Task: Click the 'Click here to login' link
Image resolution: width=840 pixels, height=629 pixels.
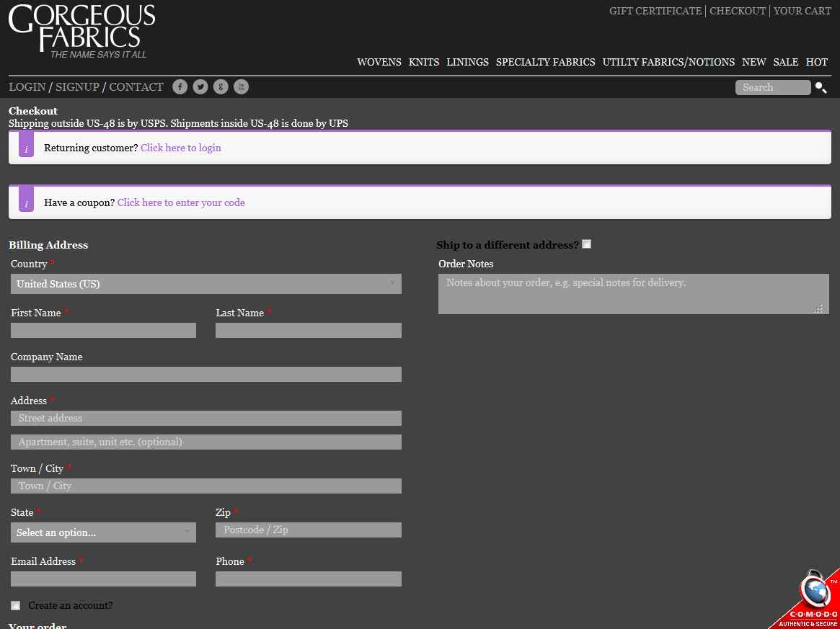Action: [x=180, y=148]
